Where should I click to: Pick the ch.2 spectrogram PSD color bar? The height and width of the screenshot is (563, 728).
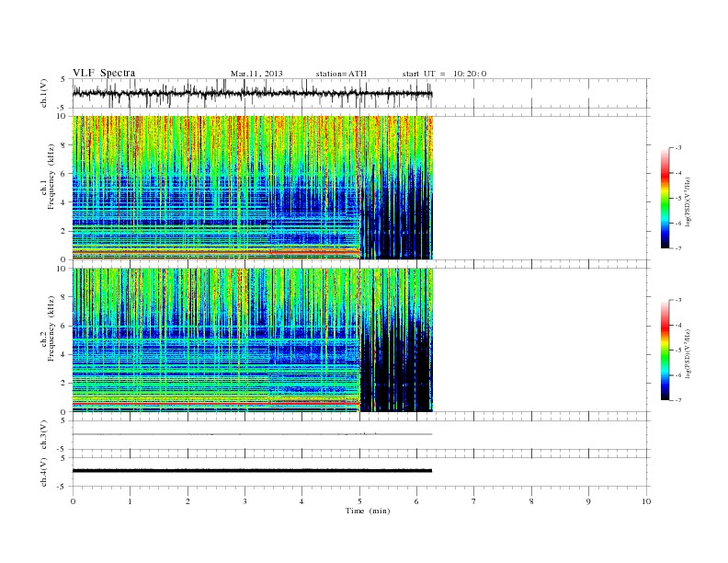pos(665,350)
